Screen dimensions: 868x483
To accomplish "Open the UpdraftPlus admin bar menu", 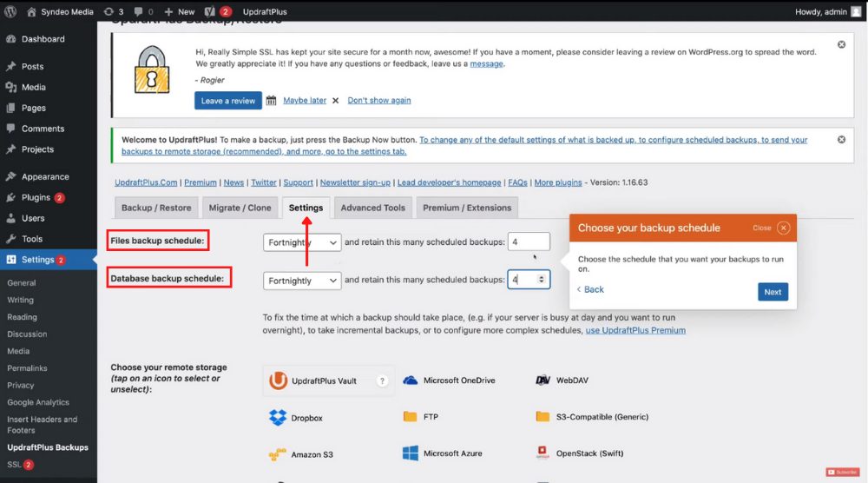I will click(265, 11).
